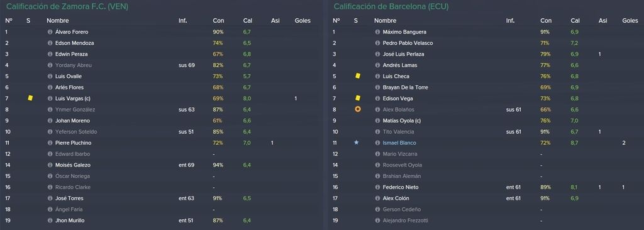
Task: Click info icon next to Federico Nieto
Action: pos(377,187)
